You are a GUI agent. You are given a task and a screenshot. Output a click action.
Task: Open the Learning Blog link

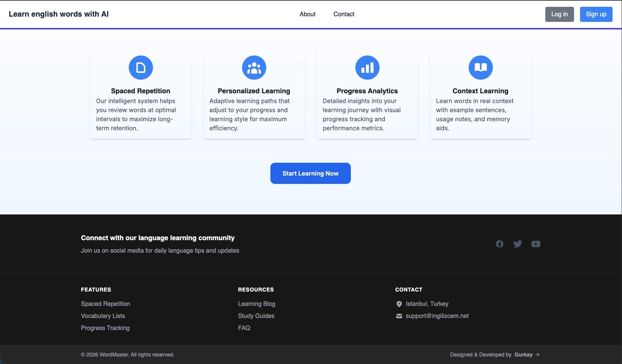(256, 304)
